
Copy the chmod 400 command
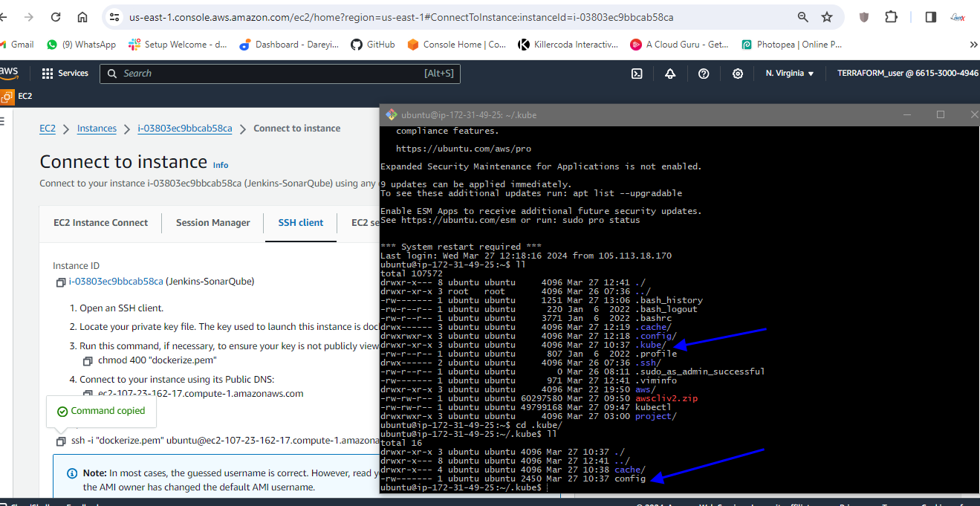(x=88, y=361)
